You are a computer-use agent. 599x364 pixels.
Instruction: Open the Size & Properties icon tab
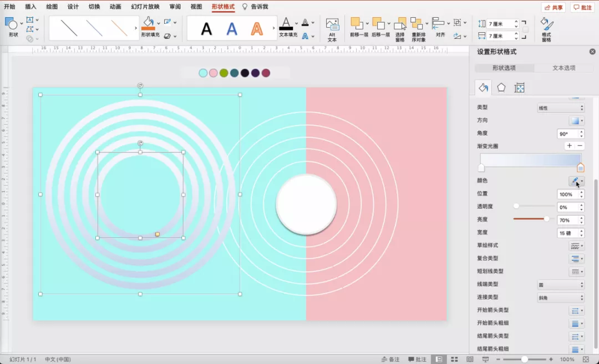(520, 88)
